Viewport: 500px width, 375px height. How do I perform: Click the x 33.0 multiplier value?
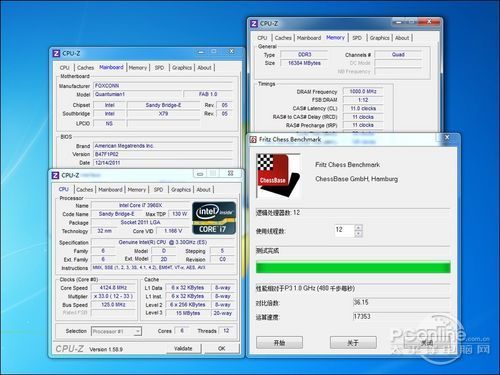point(113,296)
